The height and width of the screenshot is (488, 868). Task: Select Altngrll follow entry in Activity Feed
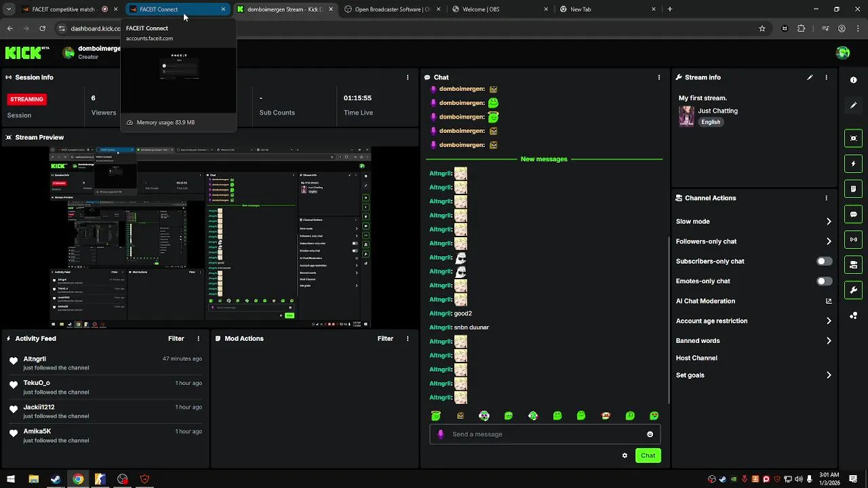[105, 363]
